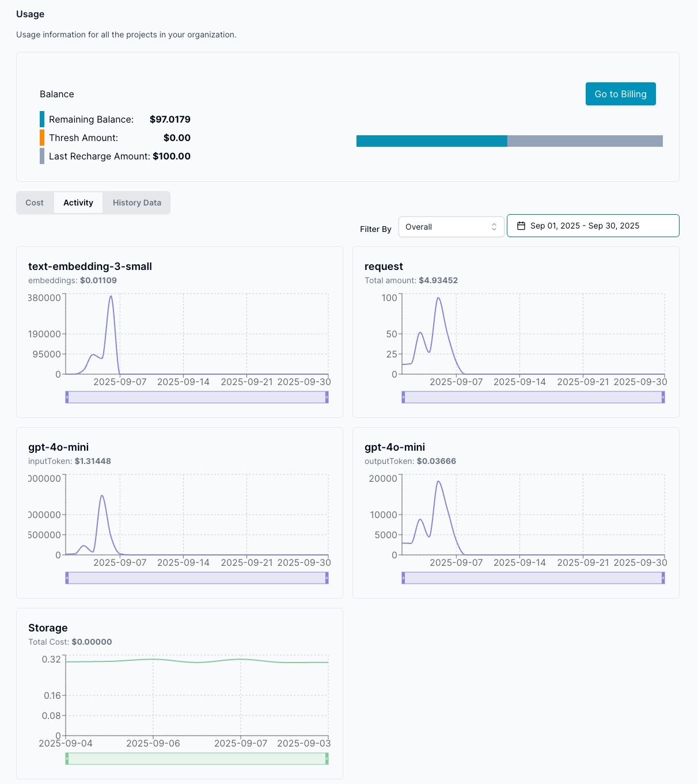Click left handle of Storage chart slider
The height and width of the screenshot is (784, 698).
tap(67, 759)
